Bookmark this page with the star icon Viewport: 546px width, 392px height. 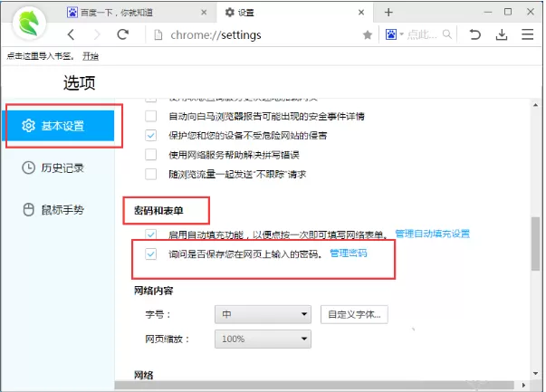(368, 34)
